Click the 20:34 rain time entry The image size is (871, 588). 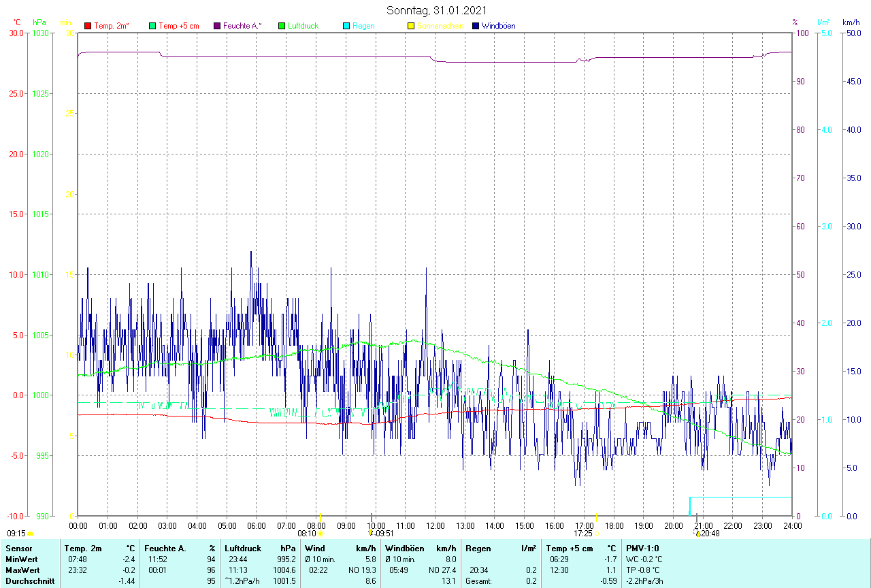pos(479,570)
